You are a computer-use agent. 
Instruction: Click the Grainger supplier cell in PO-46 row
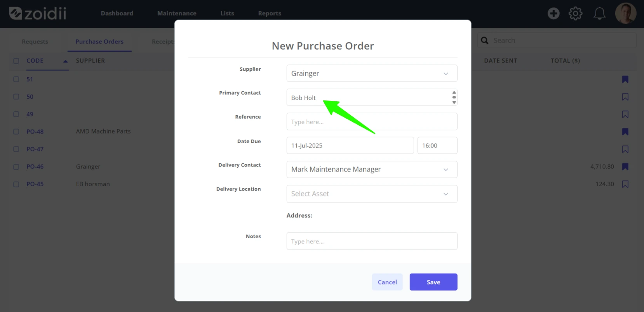point(88,166)
